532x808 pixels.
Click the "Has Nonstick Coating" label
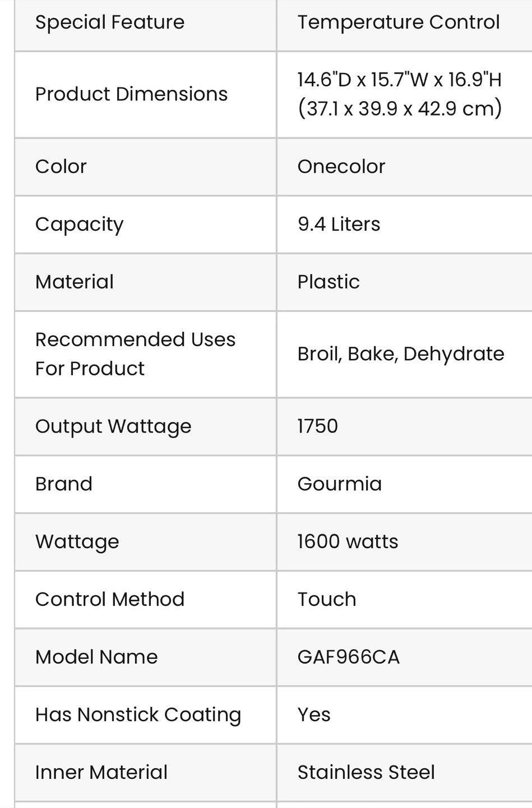(138, 715)
